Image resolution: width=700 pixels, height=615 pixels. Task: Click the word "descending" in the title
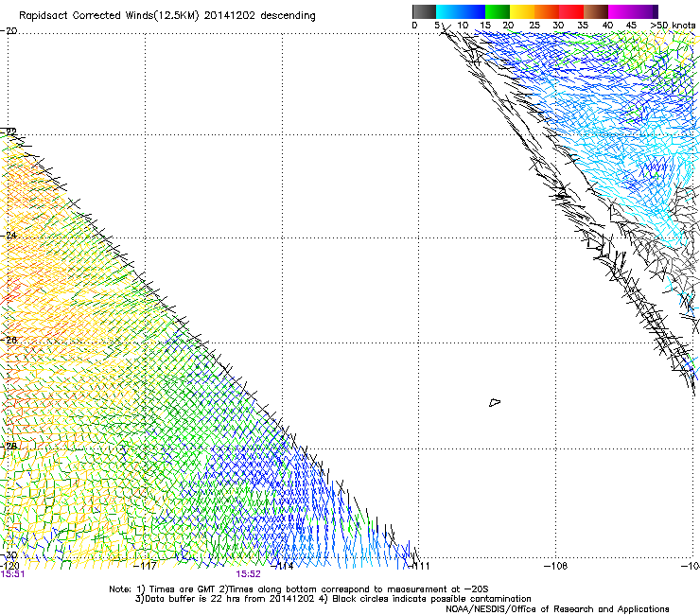[288, 16]
